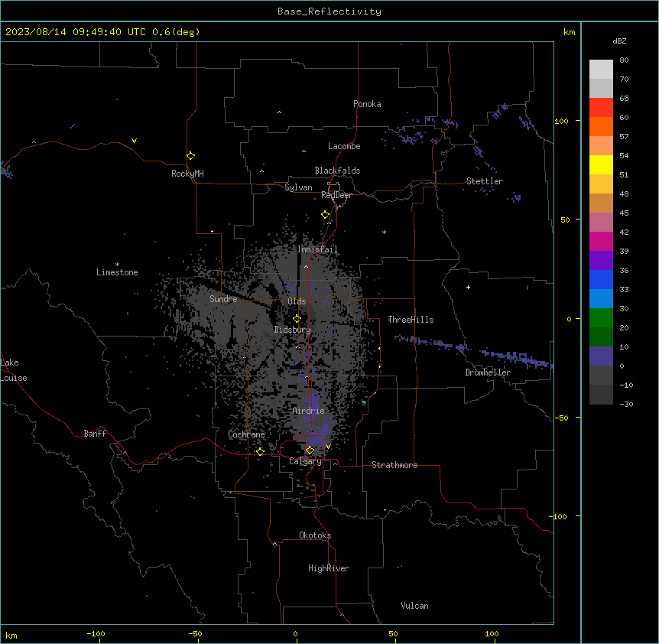Select the yellow 54 dBZ color swatch
Image resolution: width=659 pixels, height=644 pixels.
click(x=601, y=164)
